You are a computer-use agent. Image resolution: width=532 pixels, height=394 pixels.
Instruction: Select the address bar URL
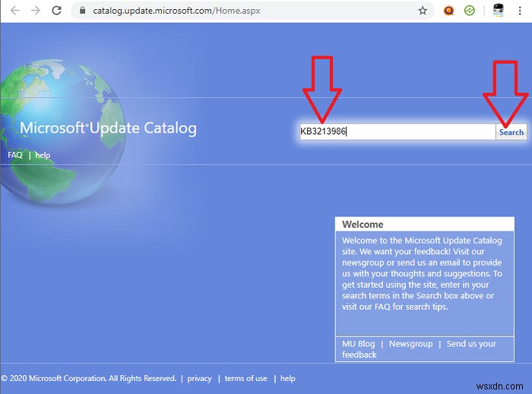point(176,11)
